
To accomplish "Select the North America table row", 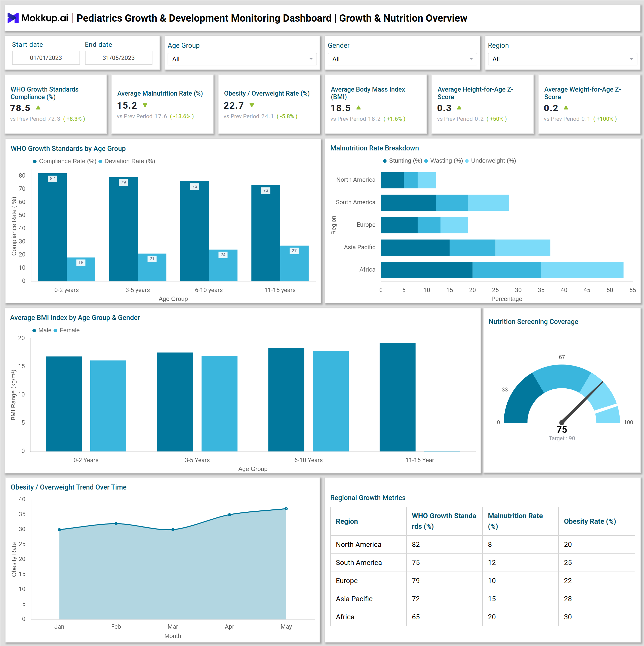I will pyautogui.click(x=482, y=545).
